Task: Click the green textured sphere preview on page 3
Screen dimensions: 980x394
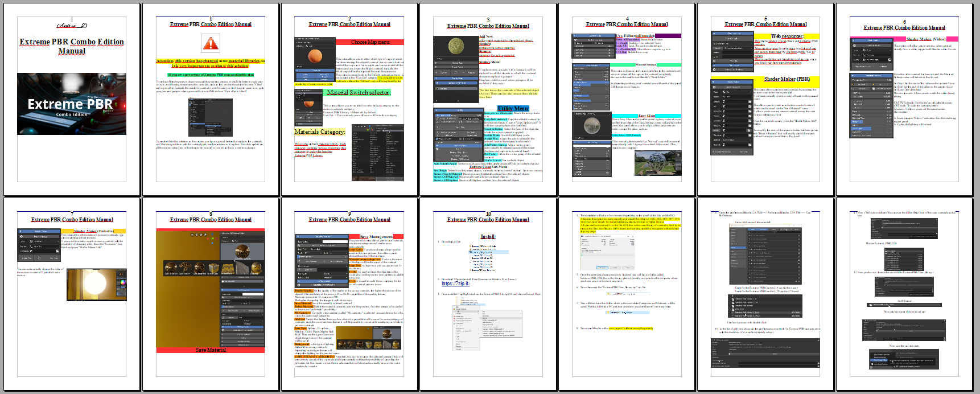Action: pyautogui.click(x=456, y=46)
